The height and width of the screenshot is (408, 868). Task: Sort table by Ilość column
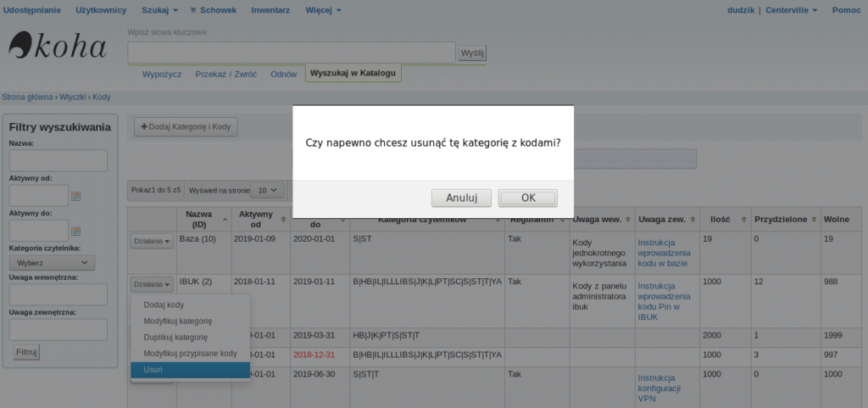[x=721, y=220]
